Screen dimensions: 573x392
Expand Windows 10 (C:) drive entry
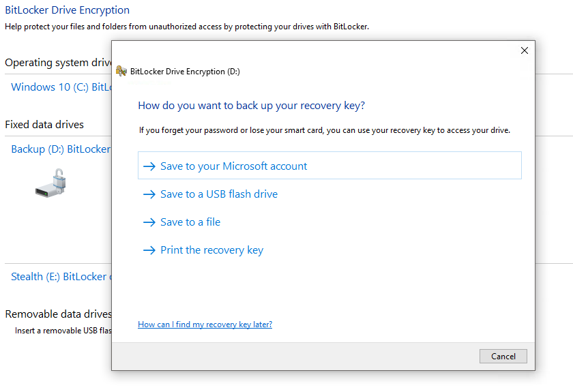pos(61,87)
